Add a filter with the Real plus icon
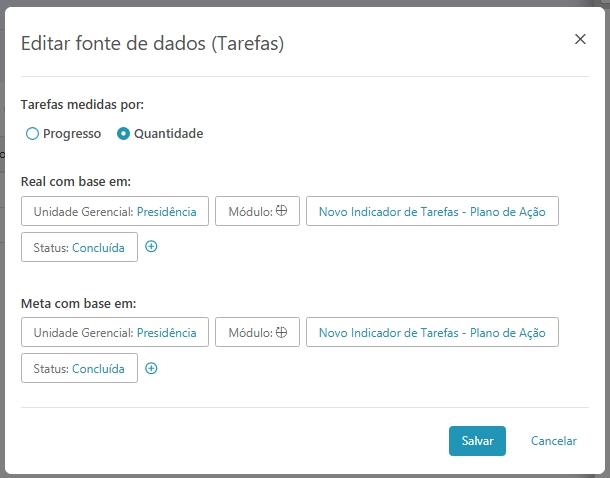This screenshot has width=610, height=478. click(x=152, y=247)
